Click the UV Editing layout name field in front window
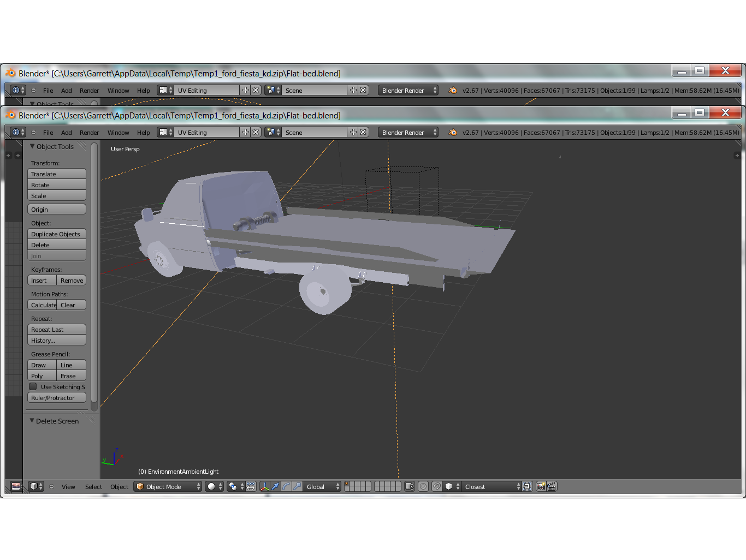Screen dimensions: 746x560 click(x=207, y=132)
